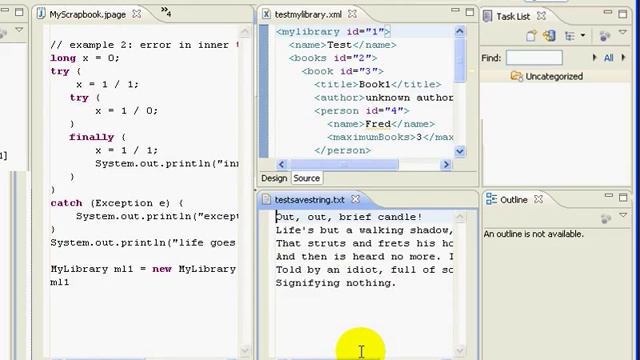Click the line 'x = 1 / 0;'
Screen dimensions: 640x360
127,111
